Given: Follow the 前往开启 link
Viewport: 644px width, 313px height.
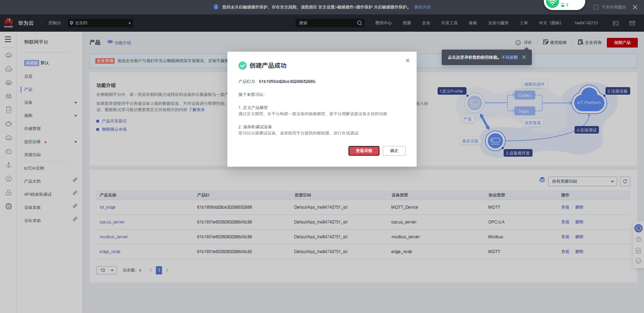Looking at the screenshot, I should tap(422, 7).
